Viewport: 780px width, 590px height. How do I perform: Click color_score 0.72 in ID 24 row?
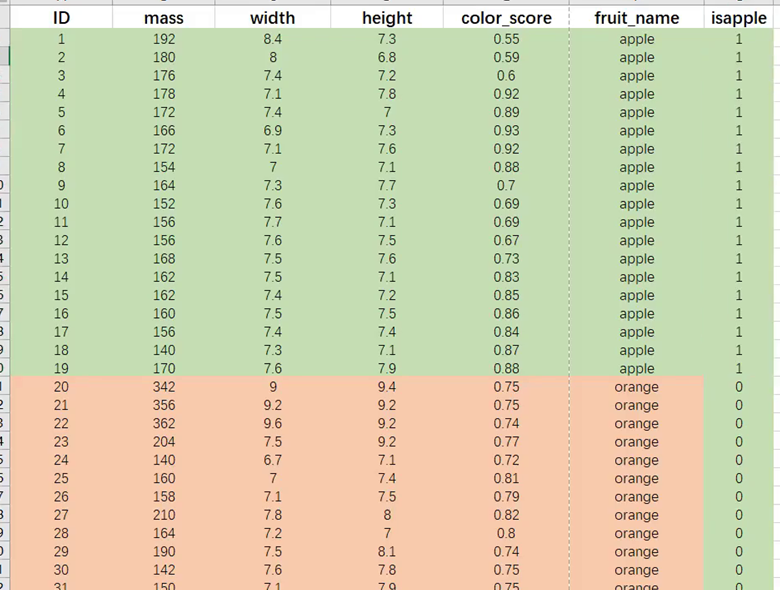click(506, 460)
